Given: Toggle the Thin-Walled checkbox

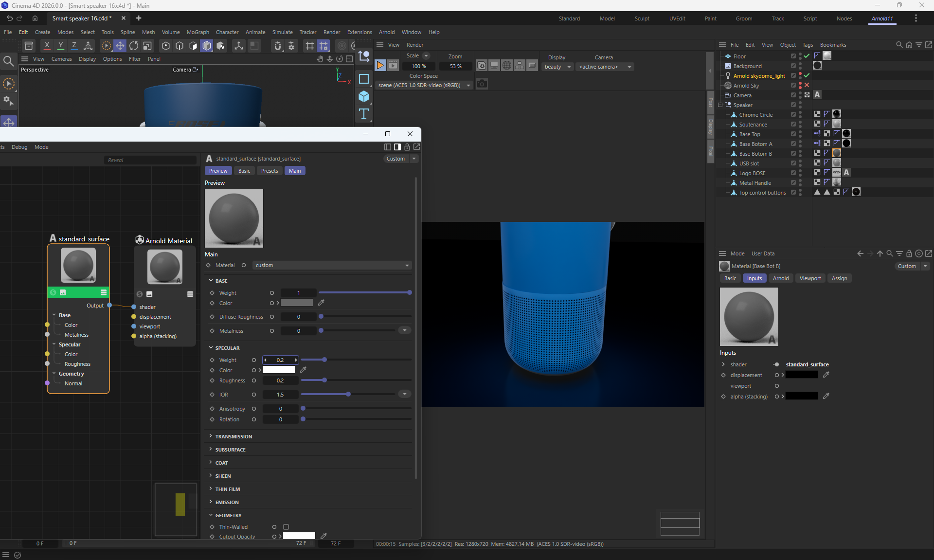Looking at the screenshot, I should pos(286,527).
